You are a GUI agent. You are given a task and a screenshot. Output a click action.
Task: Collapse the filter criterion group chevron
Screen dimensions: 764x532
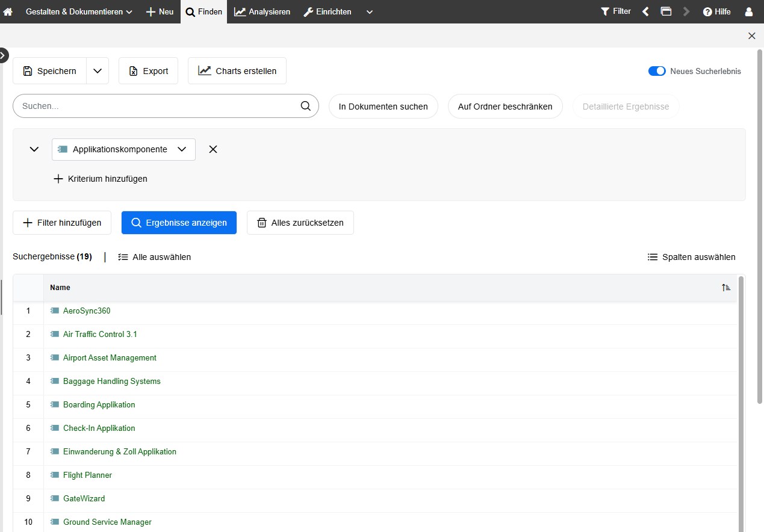tap(34, 149)
